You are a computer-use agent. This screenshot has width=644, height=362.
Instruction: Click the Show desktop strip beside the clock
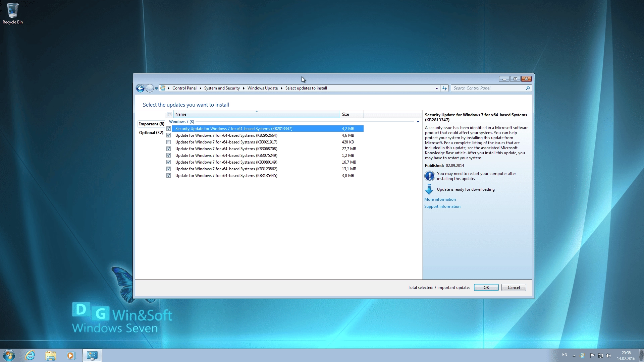coord(641,355)
